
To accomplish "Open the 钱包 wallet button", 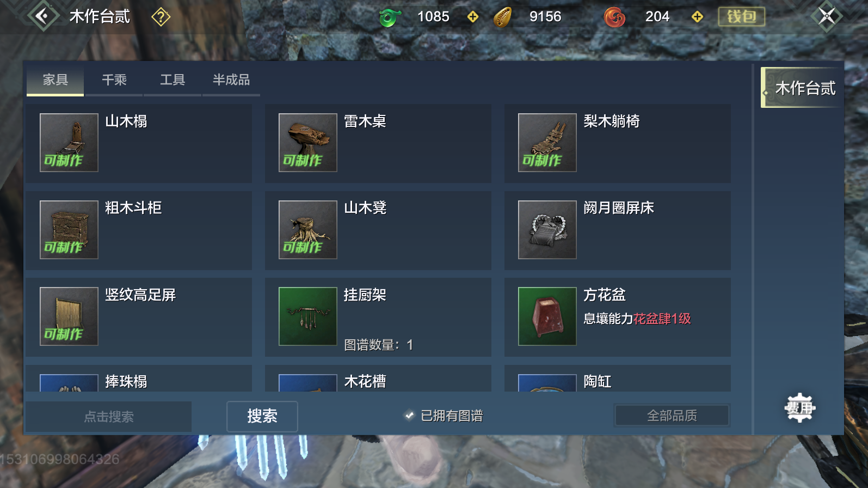I will 742,17.
